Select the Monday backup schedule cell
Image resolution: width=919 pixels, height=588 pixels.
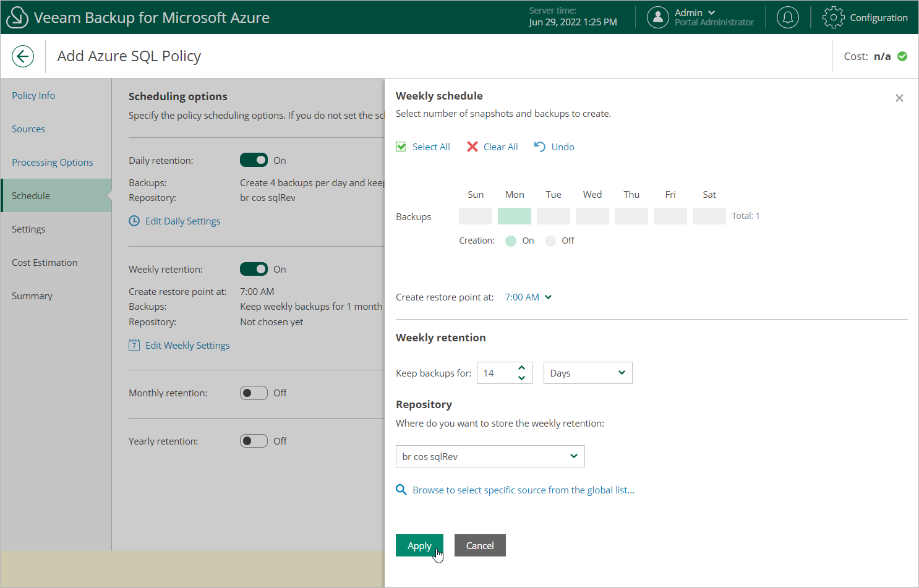tap(515, 216)
